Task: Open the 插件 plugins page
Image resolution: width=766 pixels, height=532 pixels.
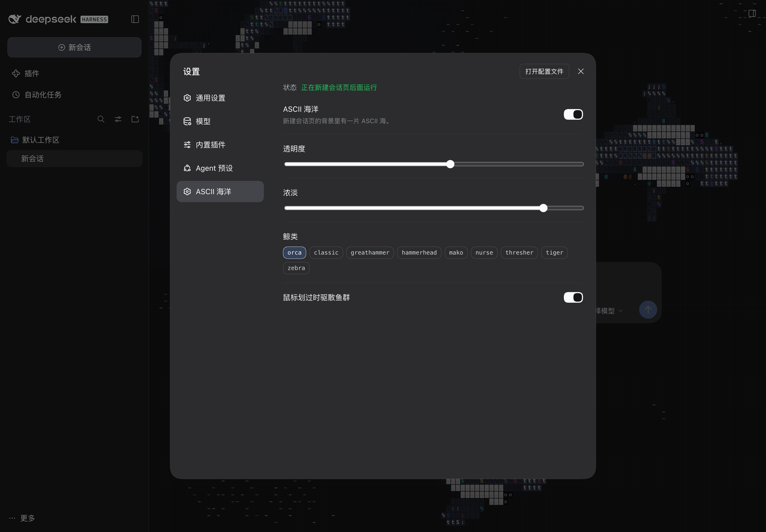Action: tap(74, 73)
